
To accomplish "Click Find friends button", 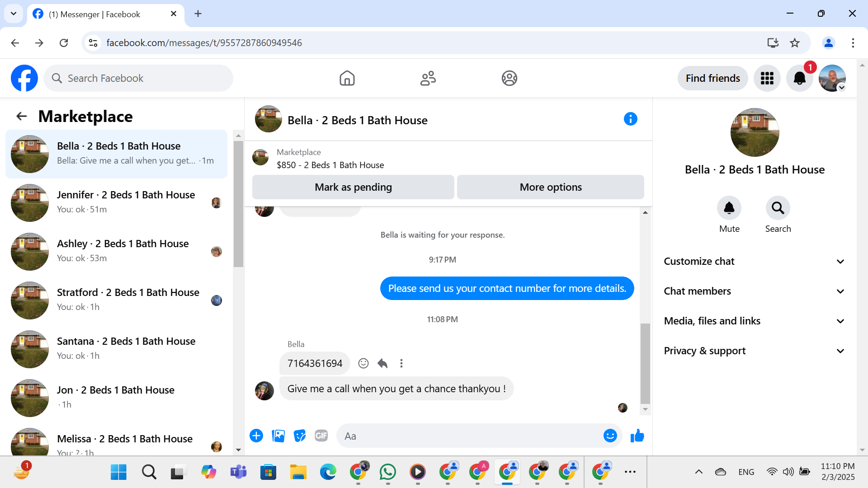I will [x=713, y=78].
